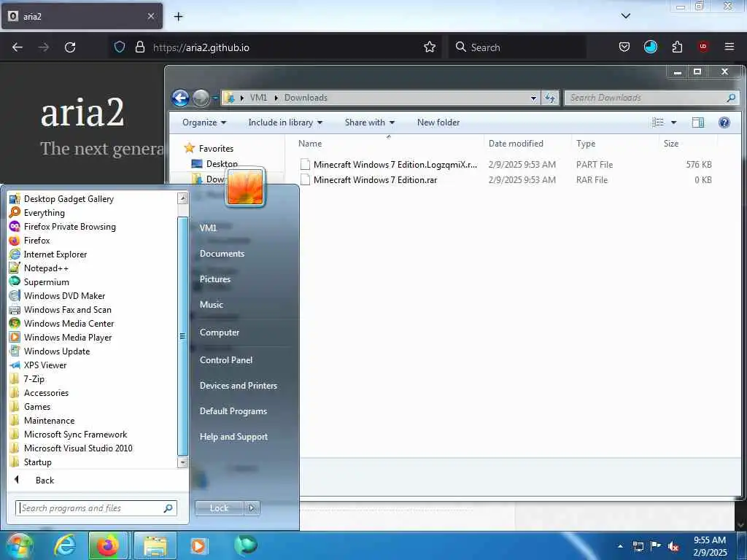Open Windows Explorer taskbar button
The height and width of the screenshot is (560, 747).
pos(155,545)
